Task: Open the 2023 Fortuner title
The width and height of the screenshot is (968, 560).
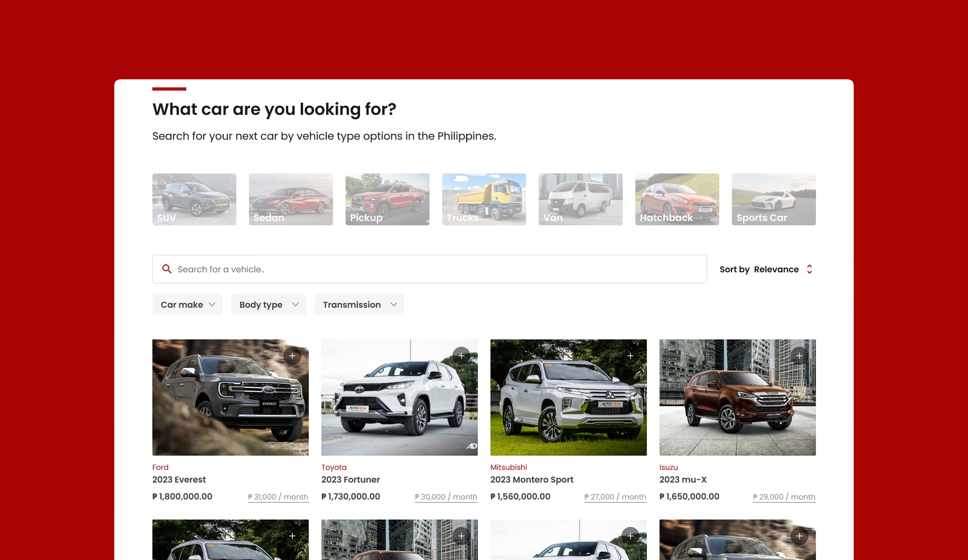Action: [350, 479]
